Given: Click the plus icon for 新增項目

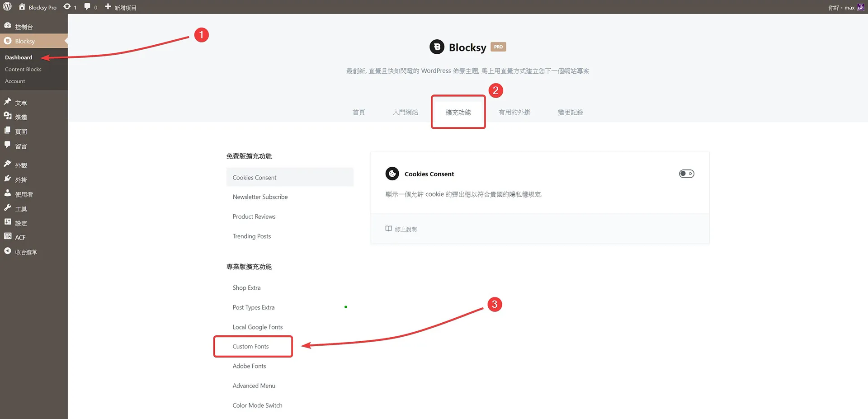Looking at the screenshot, I should click(108, 7).
